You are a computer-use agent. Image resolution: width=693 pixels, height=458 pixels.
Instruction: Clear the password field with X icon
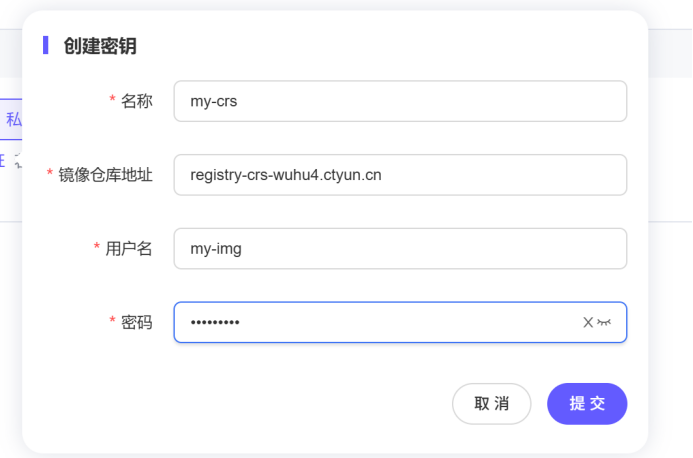587,322
